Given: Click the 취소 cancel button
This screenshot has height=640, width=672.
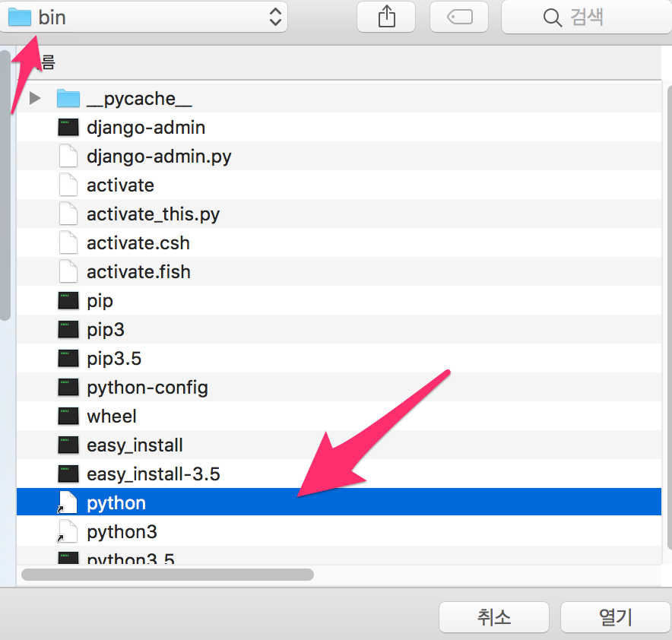Looking at the screenshot, I should [x=493, y=617].
